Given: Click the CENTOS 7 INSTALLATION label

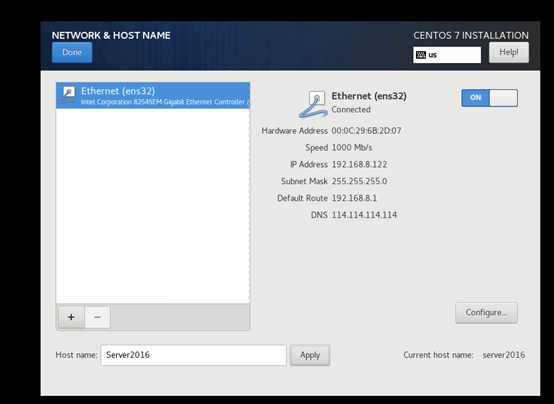Looking at the screenshot, I should 471,35.
